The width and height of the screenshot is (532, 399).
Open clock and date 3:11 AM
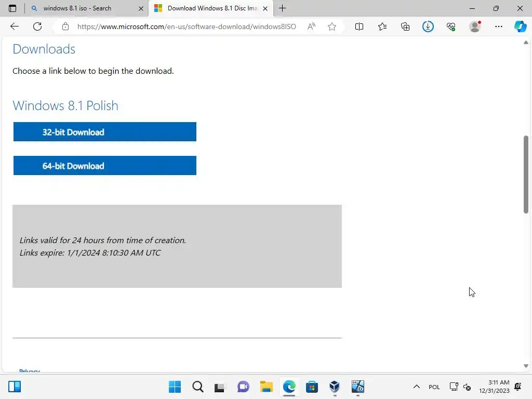point(494,387)
